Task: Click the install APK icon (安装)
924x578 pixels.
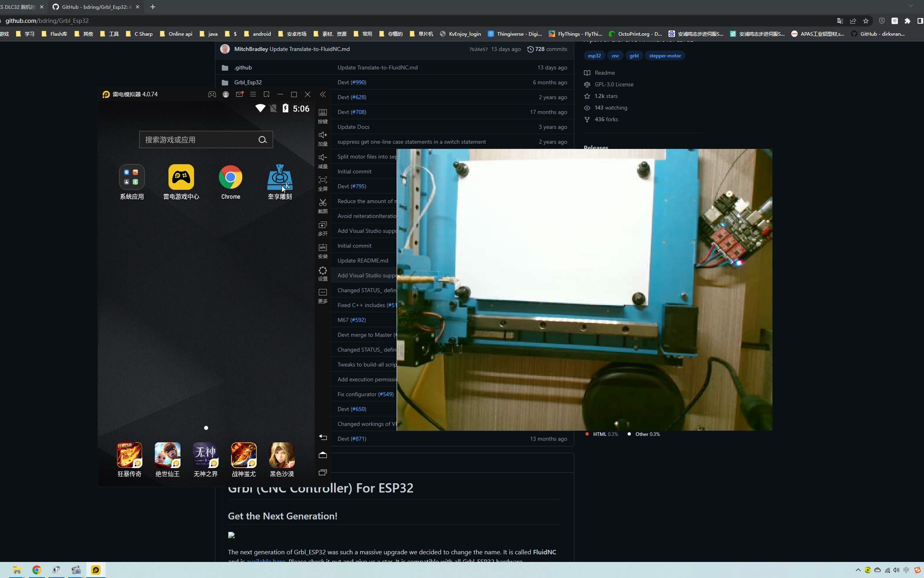Action: (x=322, y=248)
